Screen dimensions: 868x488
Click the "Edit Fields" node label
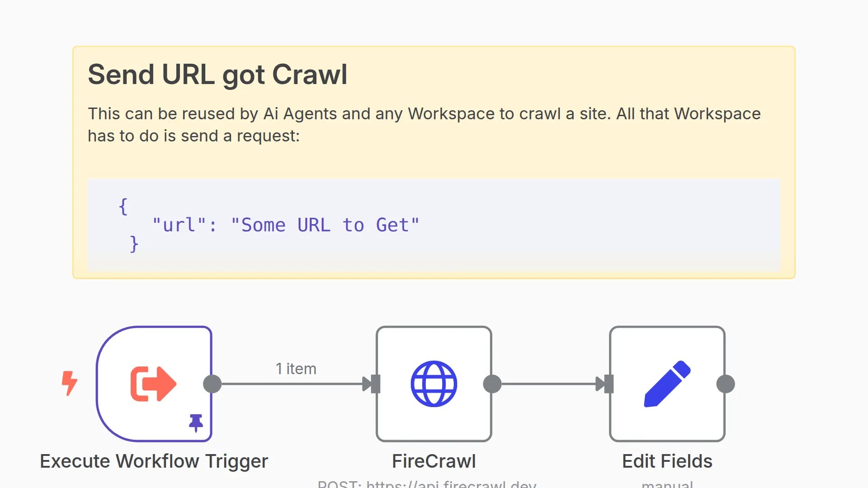667,461
